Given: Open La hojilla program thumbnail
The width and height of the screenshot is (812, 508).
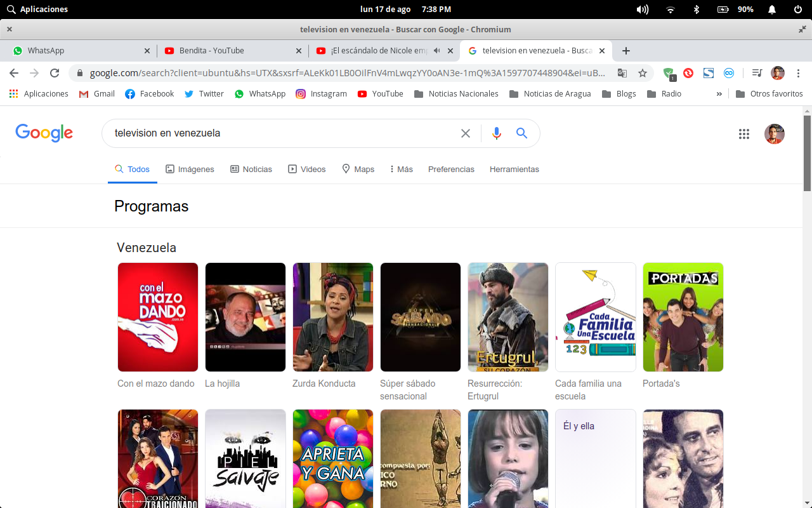Looking at the screenshot, I should pyautogui.click(x=246, y=317).
